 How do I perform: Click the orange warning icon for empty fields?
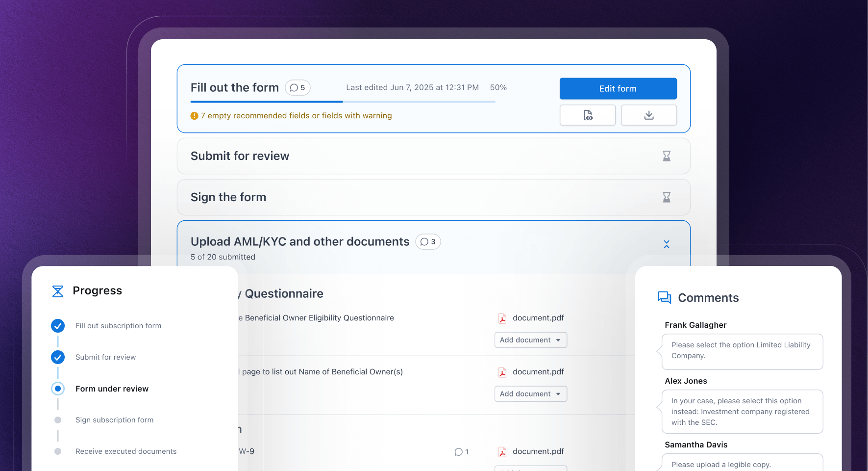(194, 116)
